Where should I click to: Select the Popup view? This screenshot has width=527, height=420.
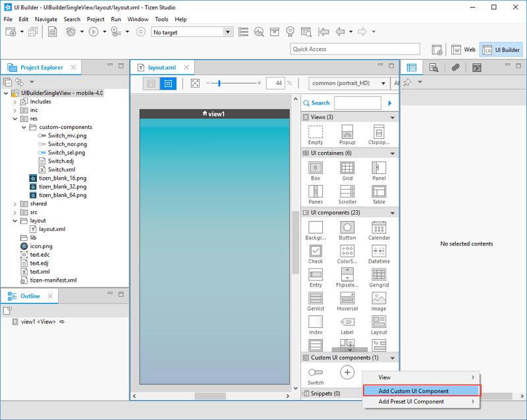click(x=347, y=133)
